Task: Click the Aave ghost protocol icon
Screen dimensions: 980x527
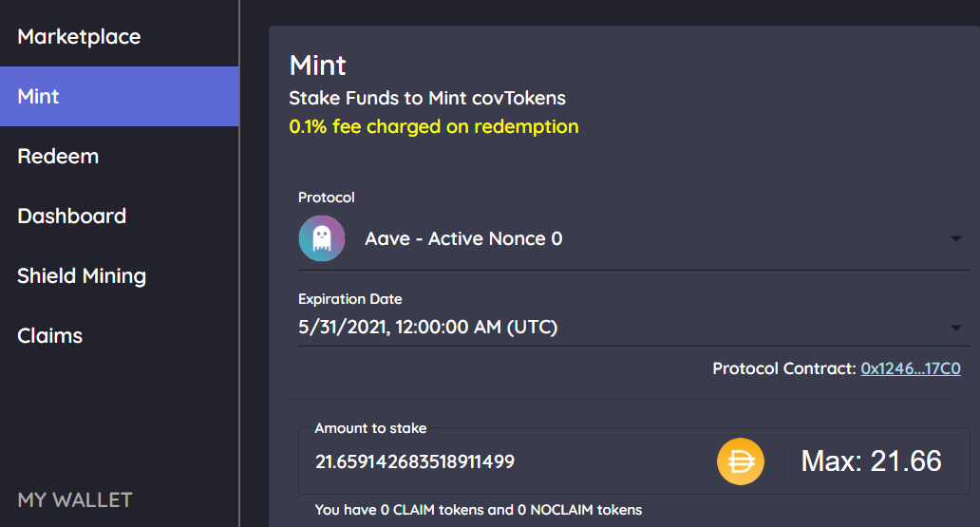Action: point(322,238)
